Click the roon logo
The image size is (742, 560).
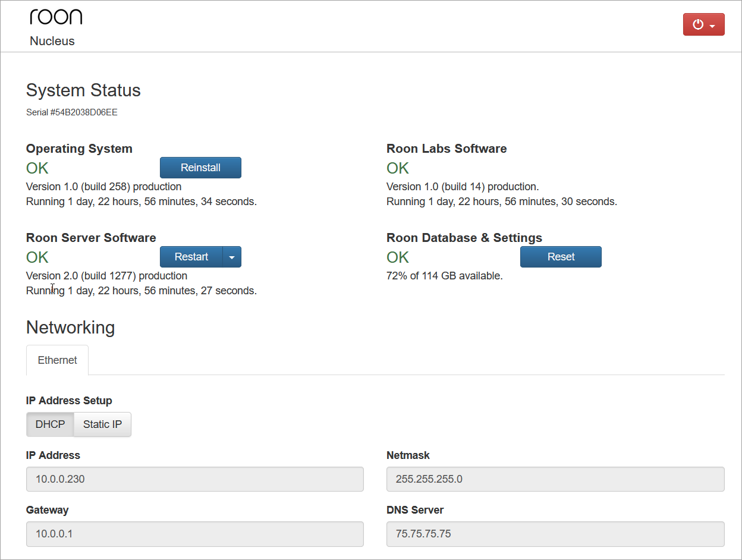pyautogui.click(x=56, y=17)
